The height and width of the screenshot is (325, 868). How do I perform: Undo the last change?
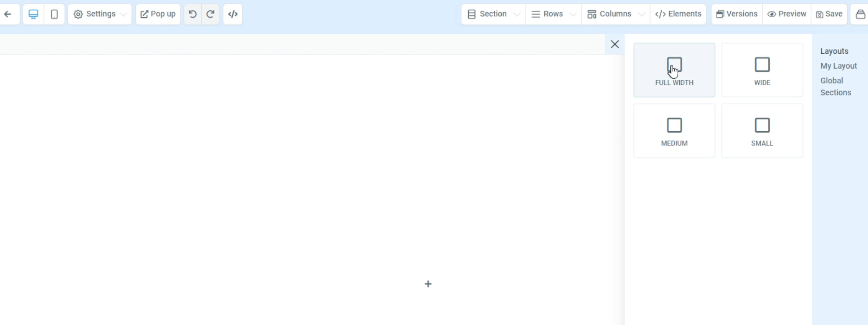(x=192, y=14)
